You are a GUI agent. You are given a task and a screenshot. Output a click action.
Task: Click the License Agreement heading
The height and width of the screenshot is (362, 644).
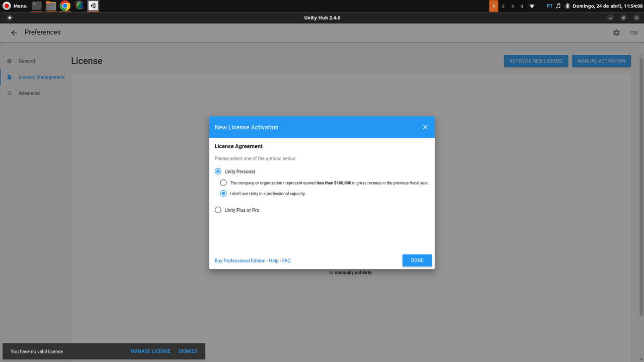[238, 146]
